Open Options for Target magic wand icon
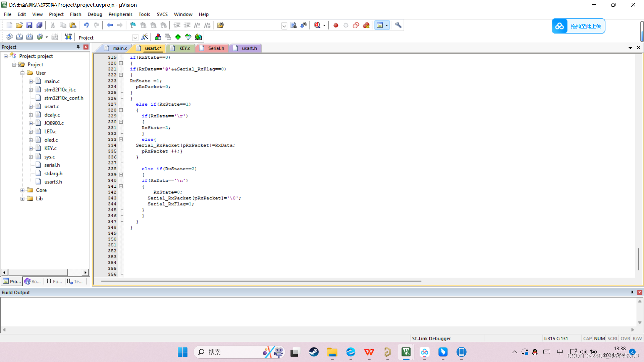The height and width of the screenshot is (362, 644). [x=145, y=37]
